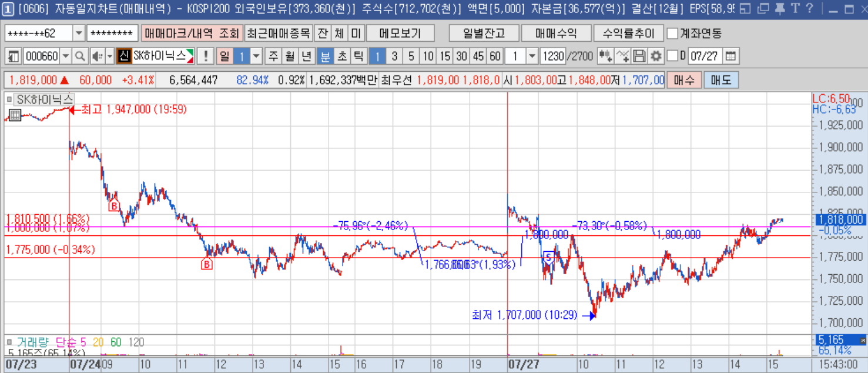Select 분 minute period toggle
This screenshot has width=868, height=373.
click(x=324, y=56)
